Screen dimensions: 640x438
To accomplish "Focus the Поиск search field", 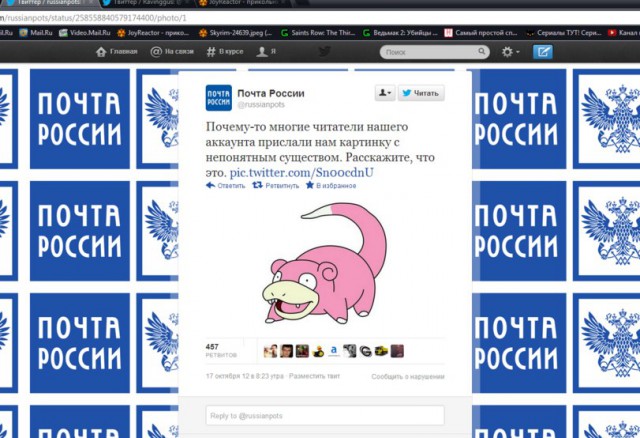I will tap(434, 52).
